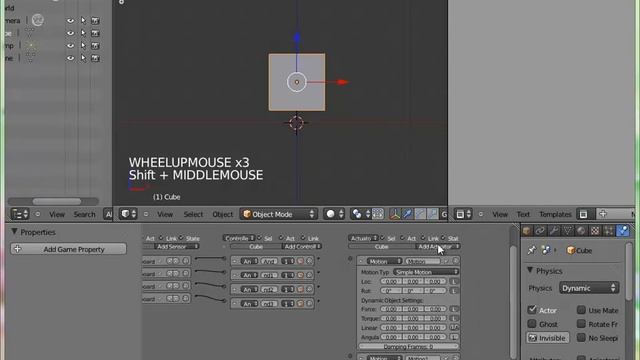Toggle actuators Link filter checkbox
The height and width of the screenshot is (360, 640).
coord(423,238)
